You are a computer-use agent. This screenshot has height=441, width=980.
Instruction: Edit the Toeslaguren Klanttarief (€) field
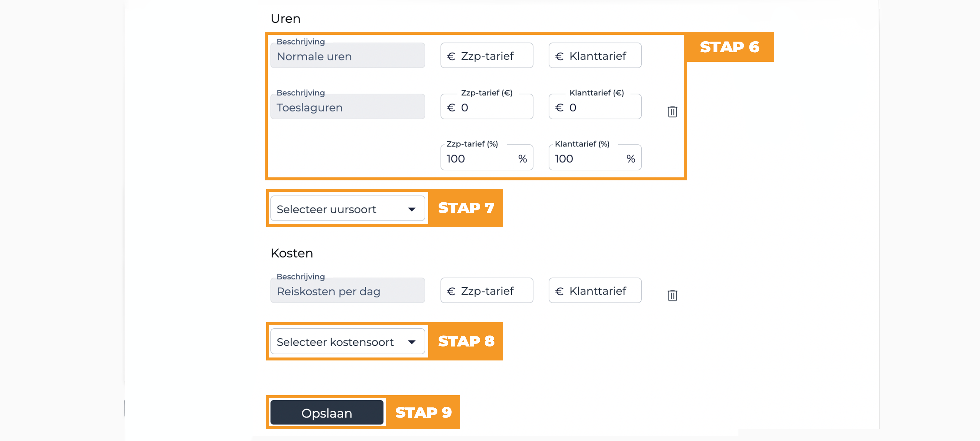(x=595, y=107)
